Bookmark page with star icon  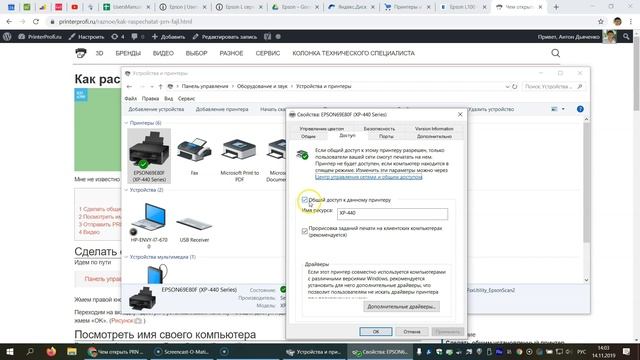(600, 22)
